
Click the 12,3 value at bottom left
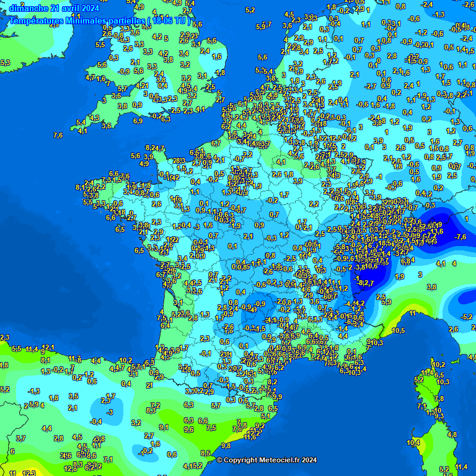[x=29, y=473]
